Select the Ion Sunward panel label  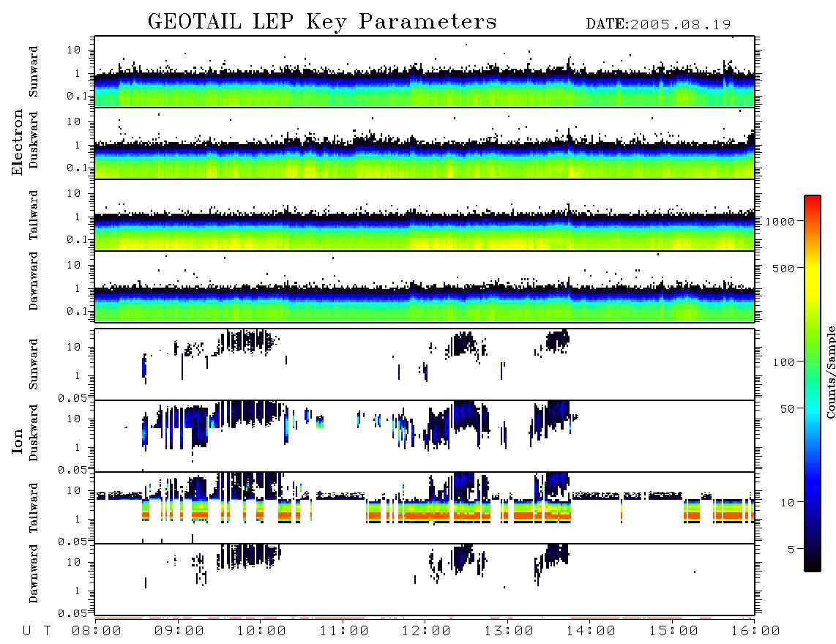[x=34, y=364]
